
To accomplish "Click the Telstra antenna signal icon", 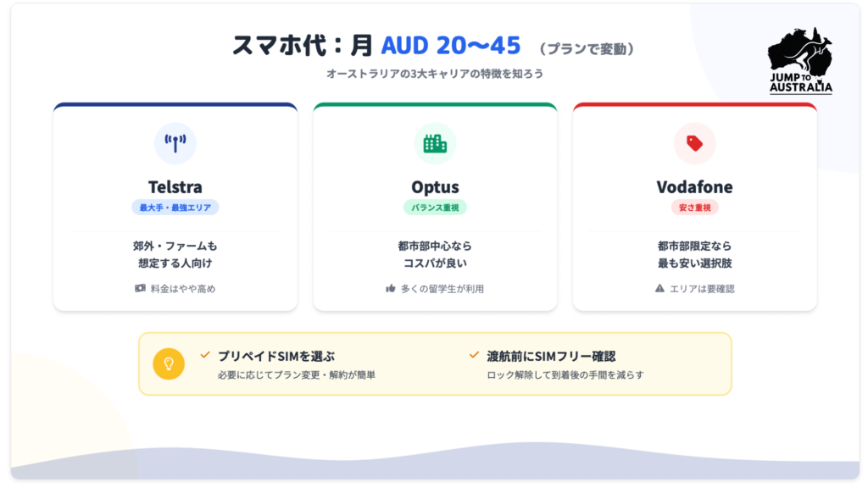I will [175, 143].
